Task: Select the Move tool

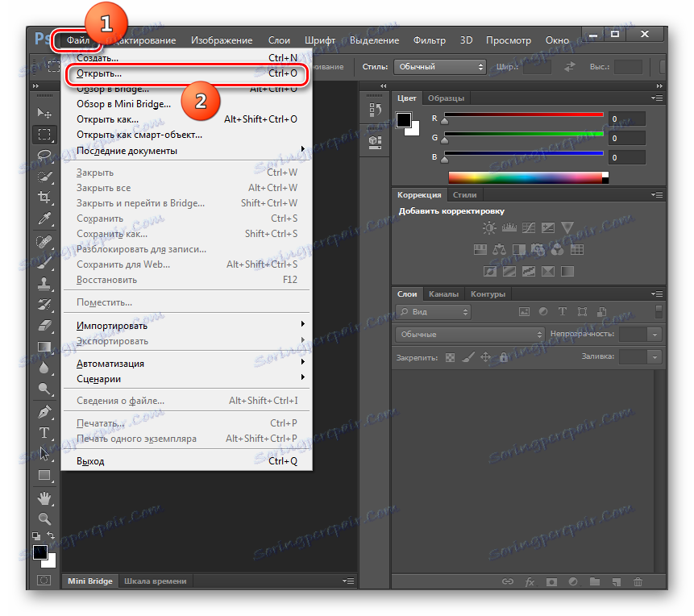Action: pyautogui.click(x=44, y=114)
